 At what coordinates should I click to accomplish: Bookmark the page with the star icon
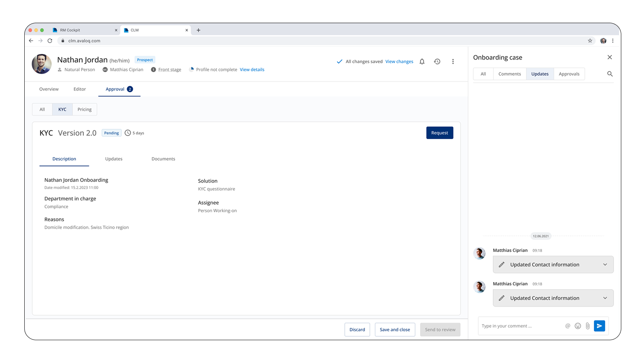[590, 41]
